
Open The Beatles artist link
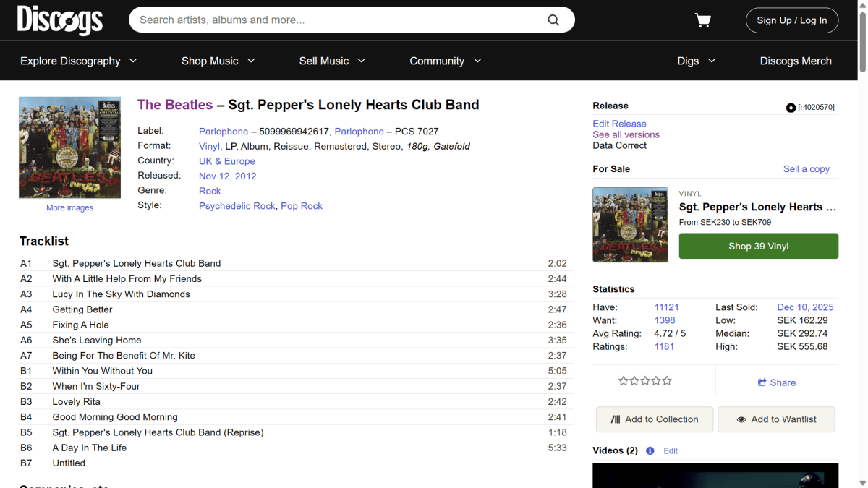coord(175,105)
